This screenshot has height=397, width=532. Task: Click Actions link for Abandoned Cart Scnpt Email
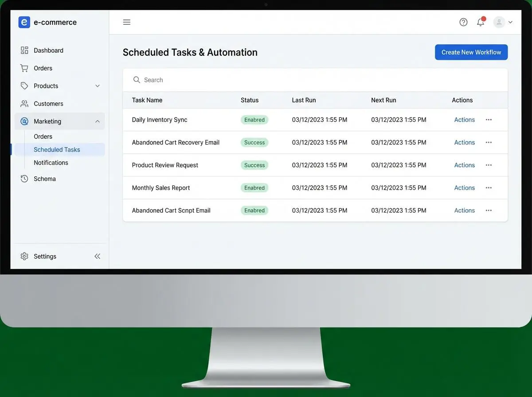pos(464,210)
